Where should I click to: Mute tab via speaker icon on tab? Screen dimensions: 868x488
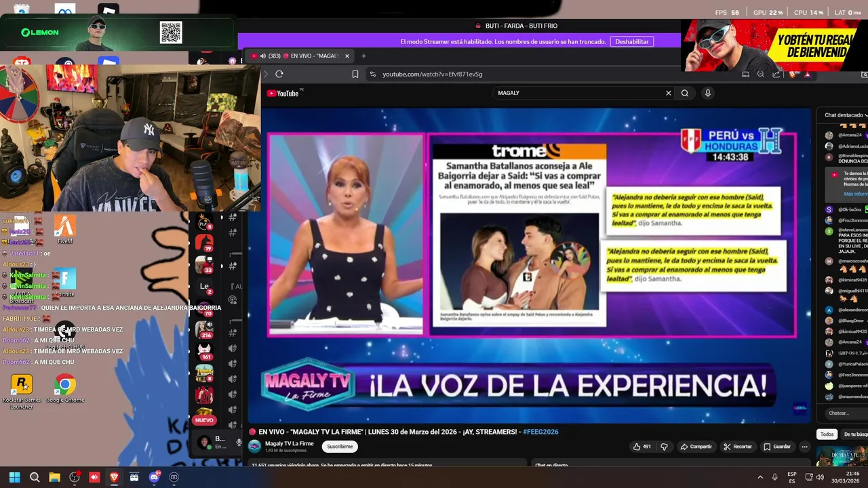(x=262, y=56)
